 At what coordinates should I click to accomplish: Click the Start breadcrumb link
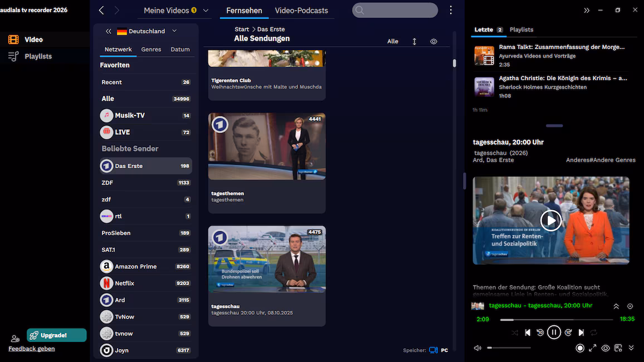point(242,29)
